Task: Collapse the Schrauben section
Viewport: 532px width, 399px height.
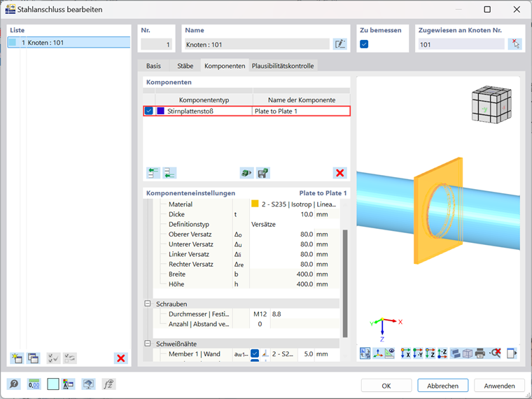Action: point(148,303)
